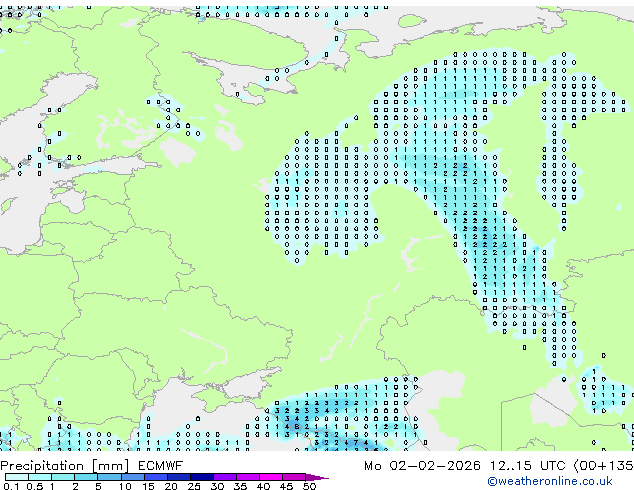
Task: Click the over-50 mm legend arrow tip
Action: click(x=317, y=477)
